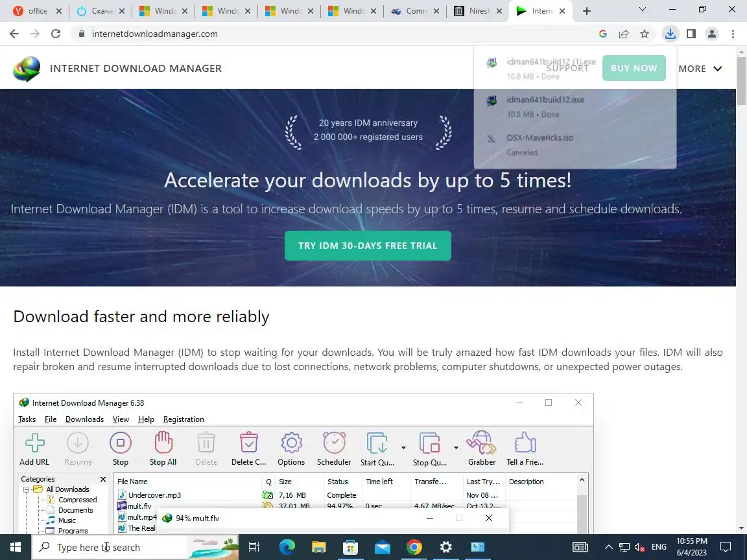Viewport: 747px width, 560px height.
Task: Open the Downloads menu in IDM
Action: (84, 419)
